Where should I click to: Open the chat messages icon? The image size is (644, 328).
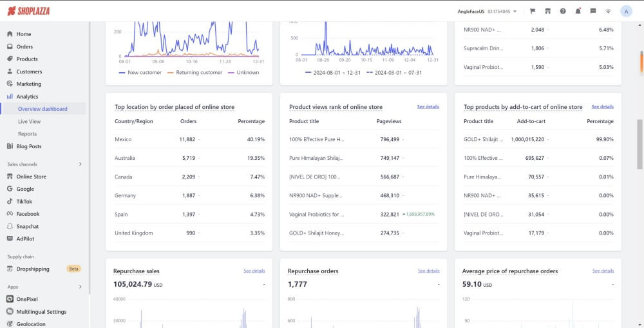593,11
